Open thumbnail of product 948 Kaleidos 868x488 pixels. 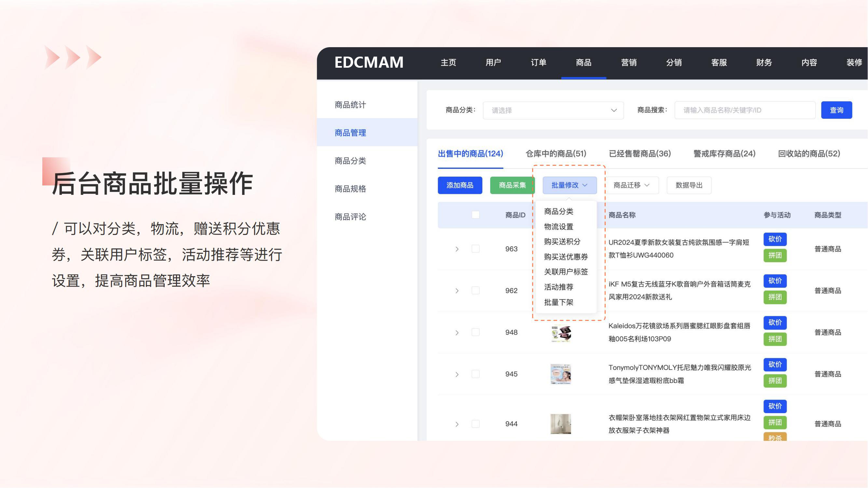point(561,333)
